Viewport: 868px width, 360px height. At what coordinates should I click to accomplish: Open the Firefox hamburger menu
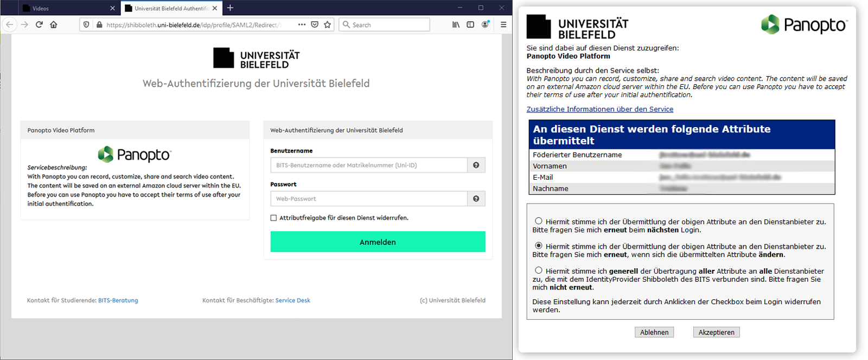503,24
